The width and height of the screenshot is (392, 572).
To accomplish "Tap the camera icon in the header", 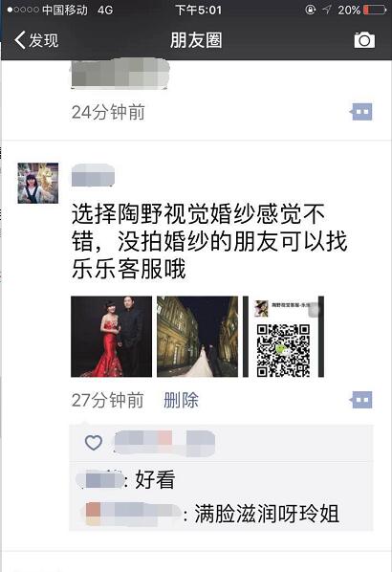I will [x=364, y=40].
